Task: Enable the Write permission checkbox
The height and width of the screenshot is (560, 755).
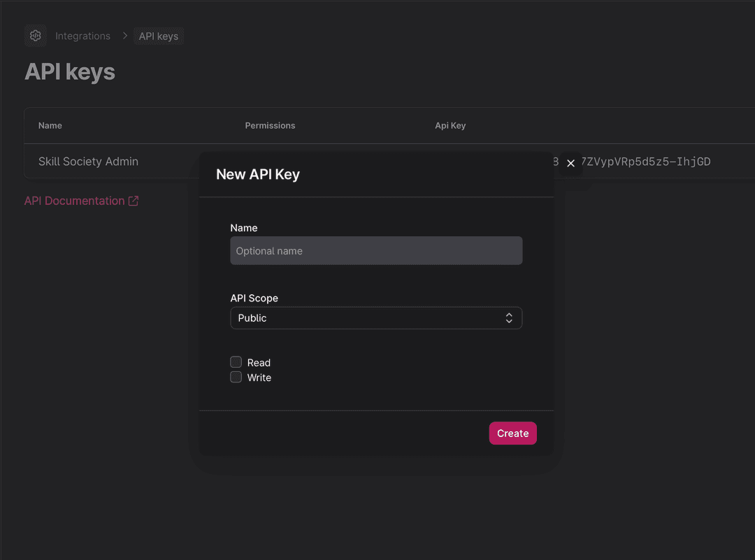Action: click(236, 378)
